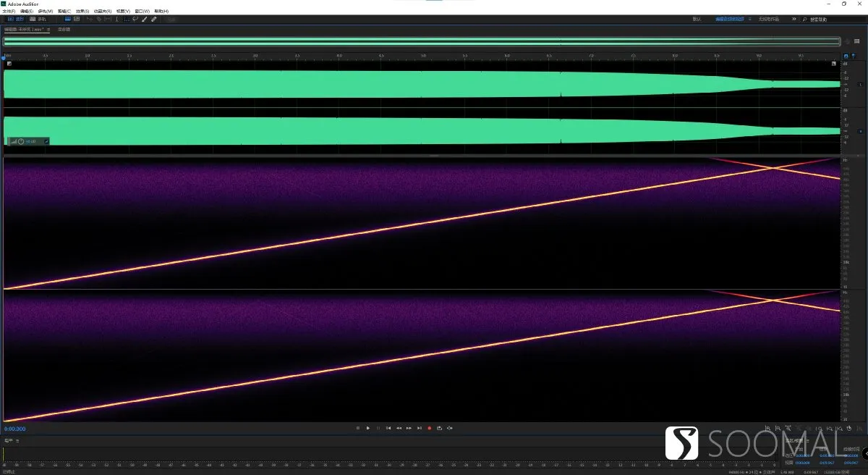
Task: Toggle Loop Playback button
Action: coord(439,428)
